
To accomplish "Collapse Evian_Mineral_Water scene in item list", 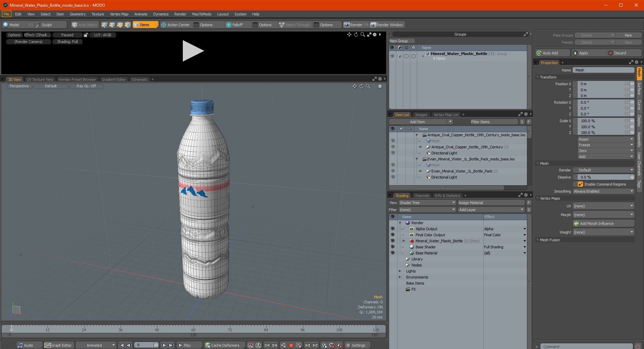I will tap(417, 159).
